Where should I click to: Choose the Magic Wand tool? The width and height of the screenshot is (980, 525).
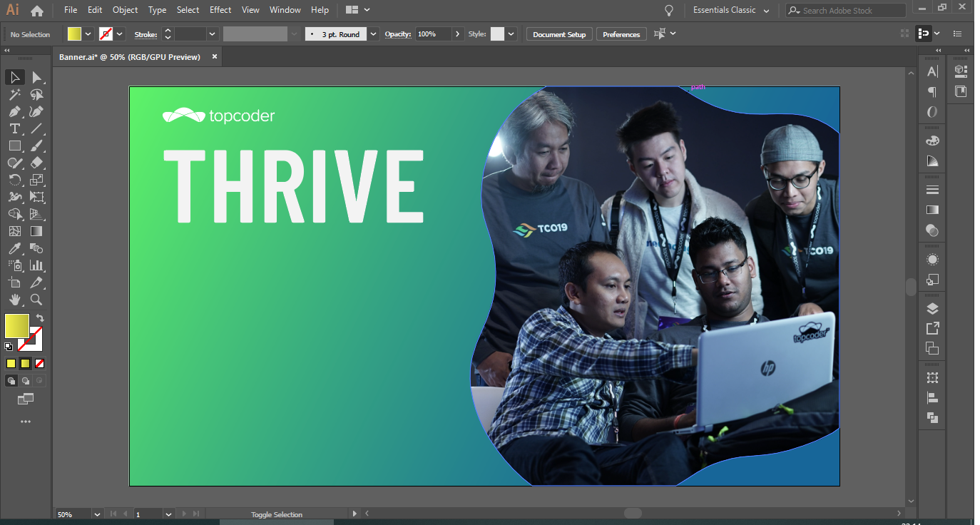(14, 94)
